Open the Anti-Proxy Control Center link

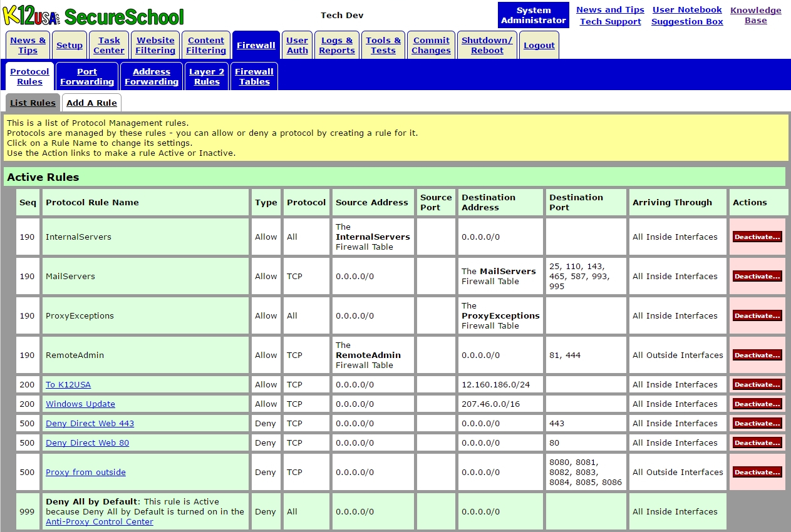[99, 521]
